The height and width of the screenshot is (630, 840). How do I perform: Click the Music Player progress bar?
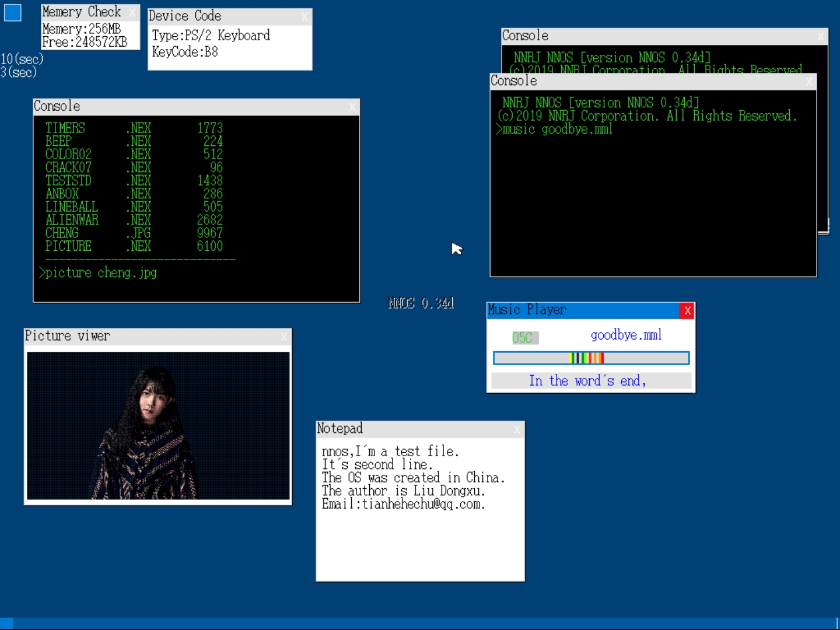pyautogui.click(x=591, y=358)
